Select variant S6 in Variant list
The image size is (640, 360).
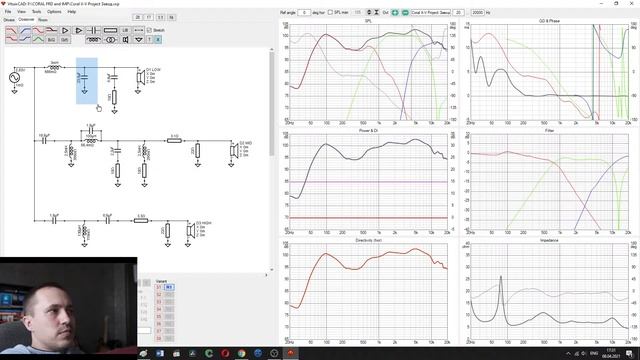[159, 324]
